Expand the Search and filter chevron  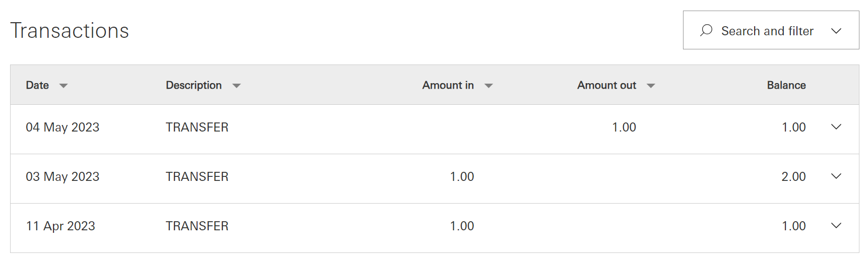(836, 31)
